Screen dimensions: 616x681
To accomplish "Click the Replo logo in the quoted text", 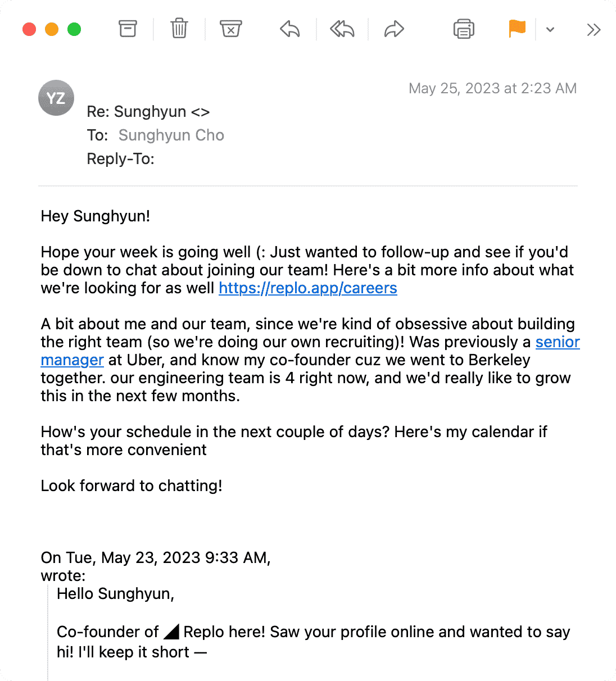I will coord(171,632).
